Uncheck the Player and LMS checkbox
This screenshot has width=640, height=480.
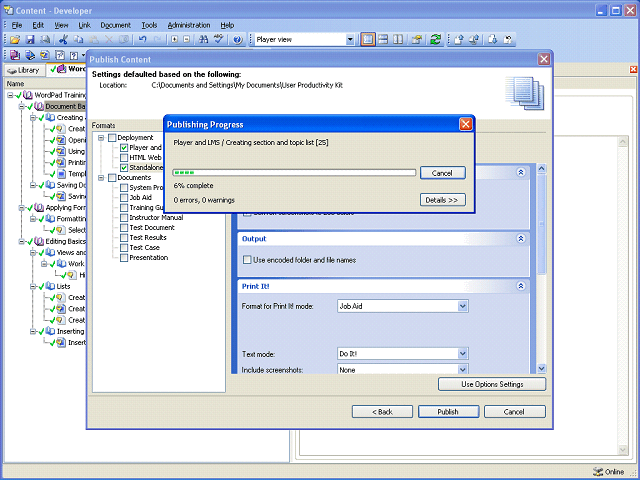coord(124,148)
